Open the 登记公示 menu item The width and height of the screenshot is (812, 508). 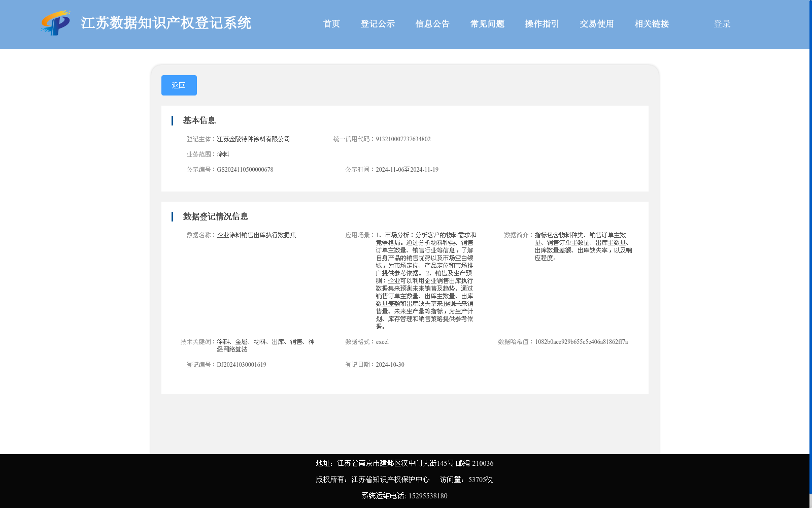pyautogui.click(x=378, y=24)
